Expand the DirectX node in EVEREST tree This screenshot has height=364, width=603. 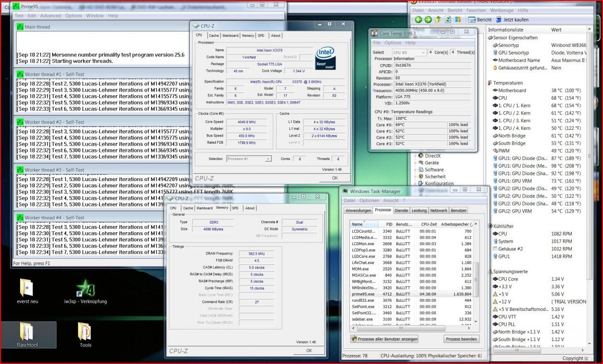[415, 156]
